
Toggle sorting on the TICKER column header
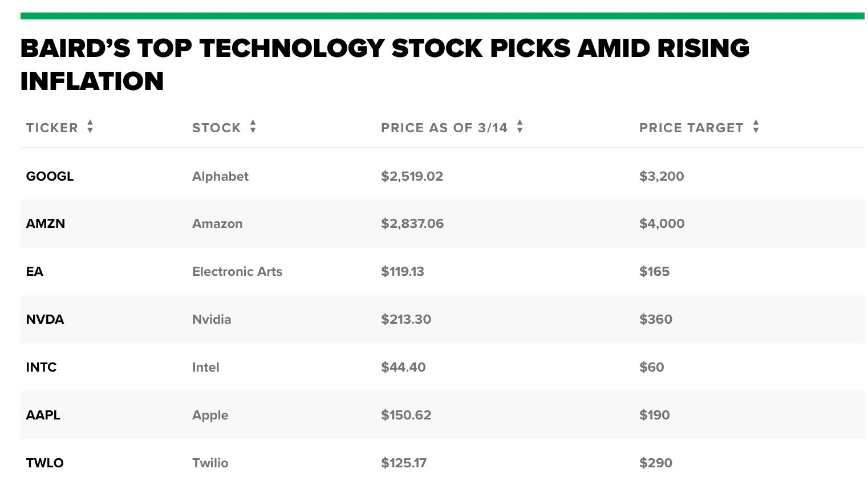pyautogui.click(x=52, y=128)
